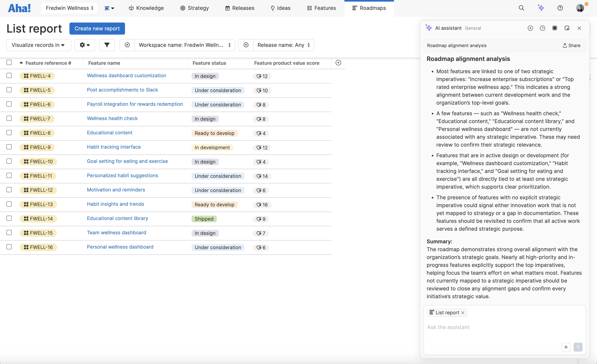Open the AI assistant conversation history clock icon
Image resolution: width=597 pixels, height=364 pixels.
point(542,28)
